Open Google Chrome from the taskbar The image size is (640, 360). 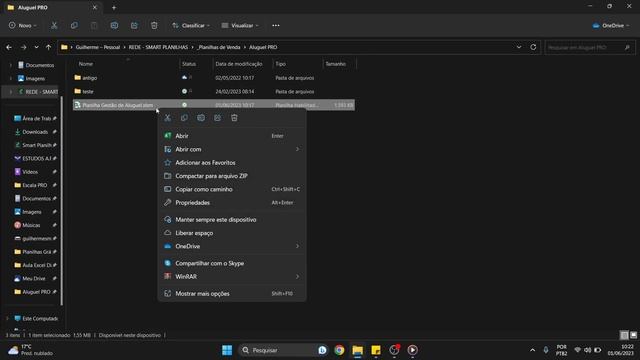pyautogui.click(x=339, y=350)
